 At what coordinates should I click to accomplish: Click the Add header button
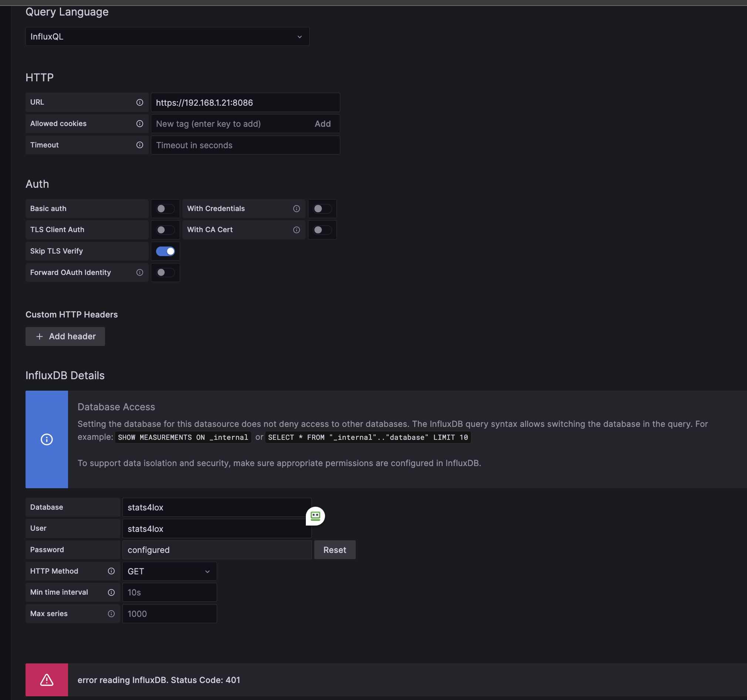click(65, 336)
